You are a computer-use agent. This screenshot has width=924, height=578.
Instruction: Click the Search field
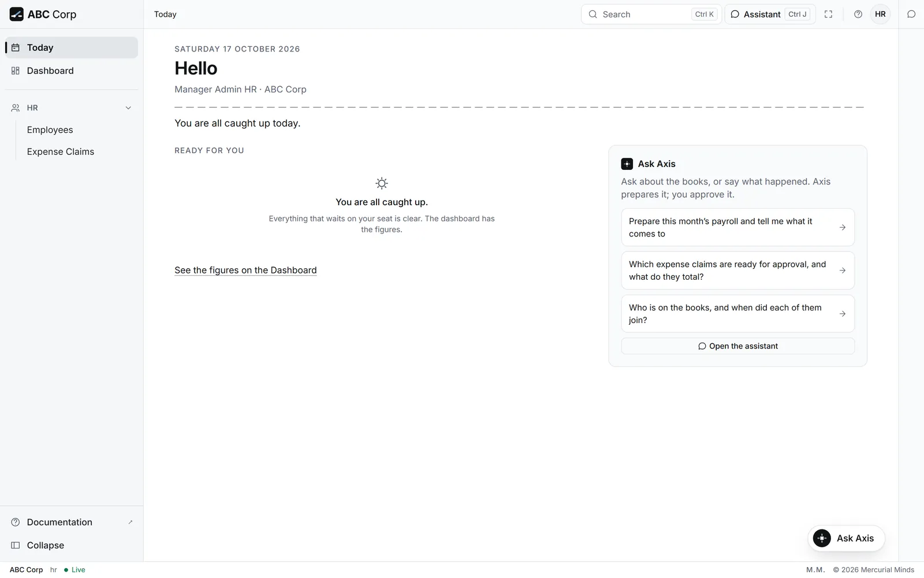pos(651,14)
